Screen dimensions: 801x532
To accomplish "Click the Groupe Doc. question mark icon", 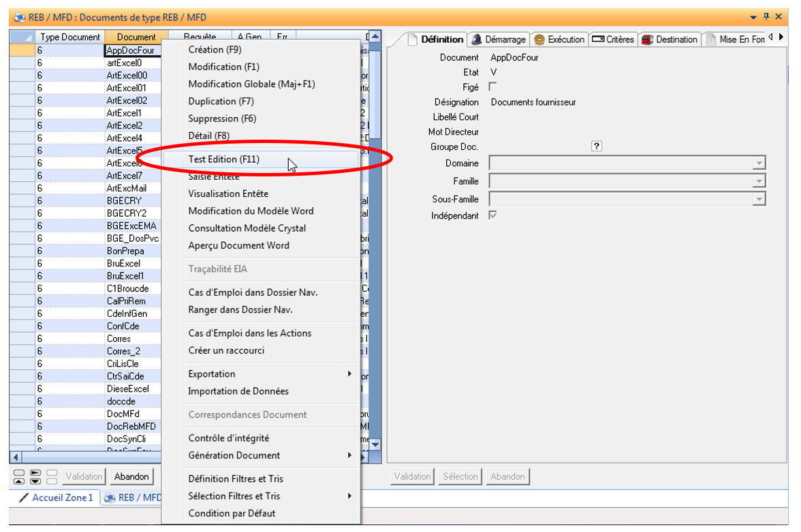I will click(597, 146).
